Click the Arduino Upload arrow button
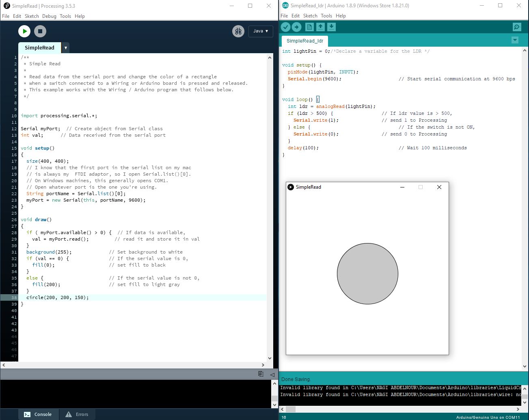The height and width of the screenshot is (420, 529). (297, 27)
